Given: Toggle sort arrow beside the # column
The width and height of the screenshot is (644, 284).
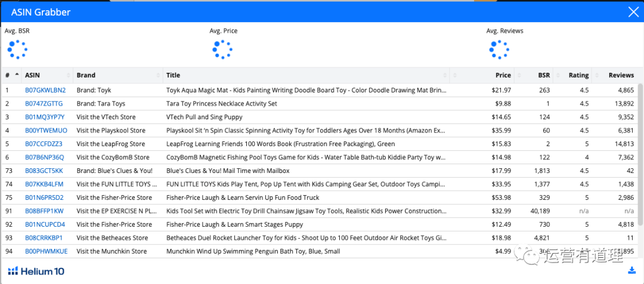Looking at the screenshot, I should [x=17, y=75].
